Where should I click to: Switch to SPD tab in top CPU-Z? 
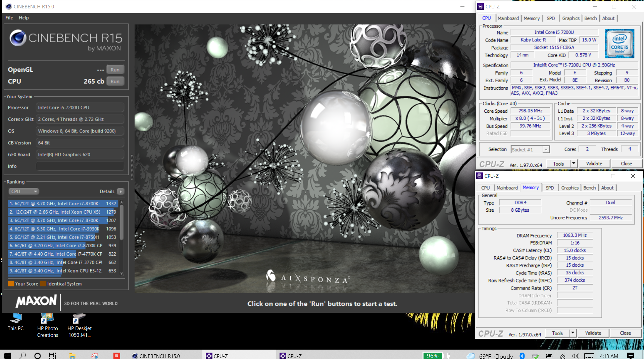[551, 18]
